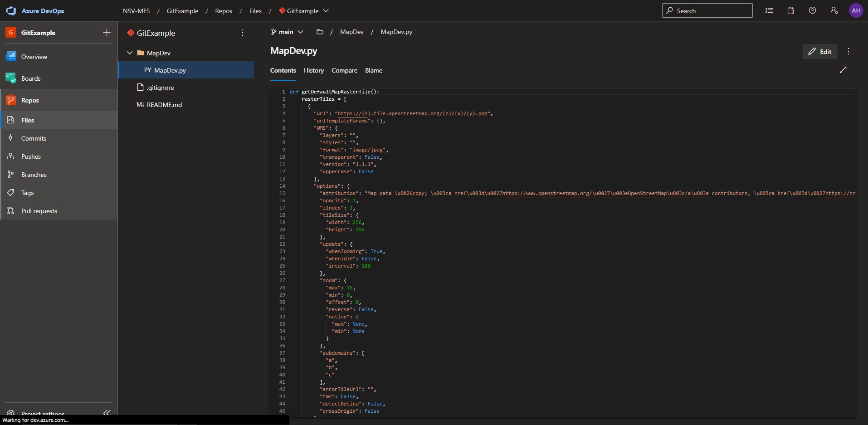
Task: Click inside the Search field
Action: (x=707, y=10)
